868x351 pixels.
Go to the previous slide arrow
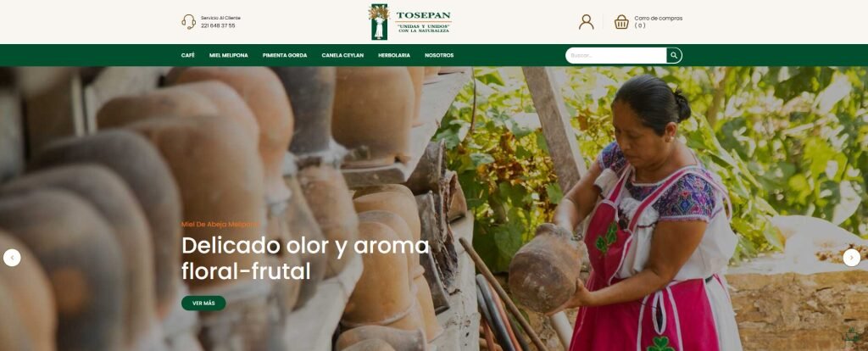(x=12, y=258)
